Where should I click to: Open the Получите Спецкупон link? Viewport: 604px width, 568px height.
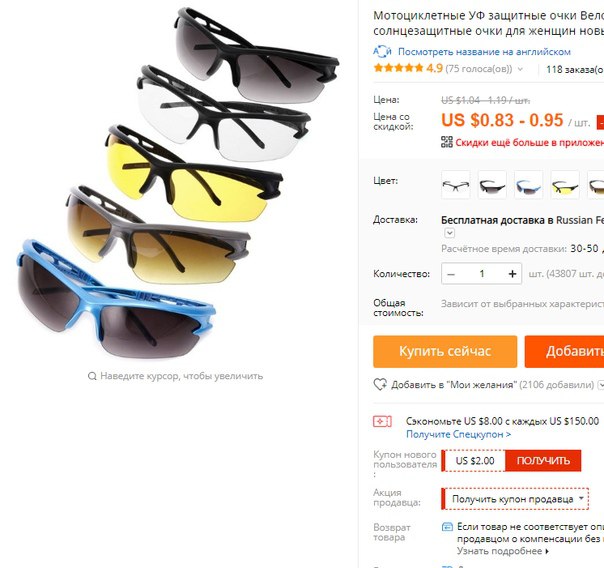458,434
